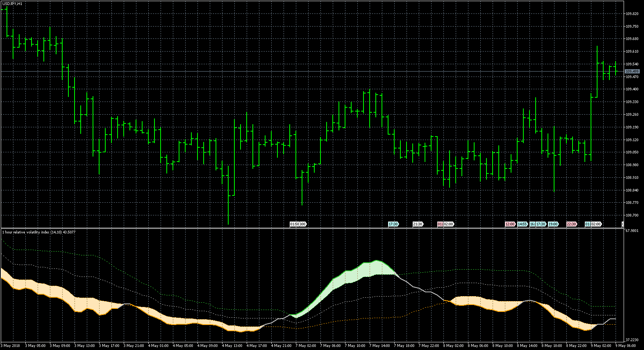Click the 109.820 price axis label
The width and height of the screenshot is (644, 350).
coord(632,14)
